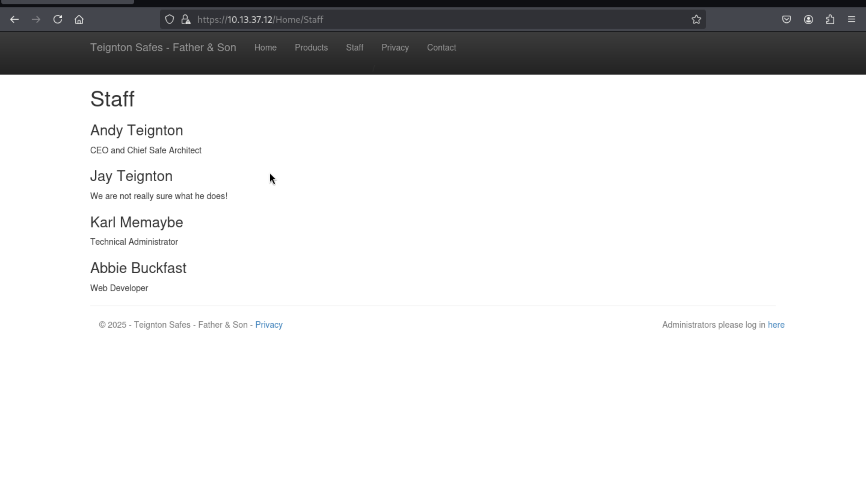
Task: Open the Firefox account icon
Action: pyautogui.click(x=808, y=20)
